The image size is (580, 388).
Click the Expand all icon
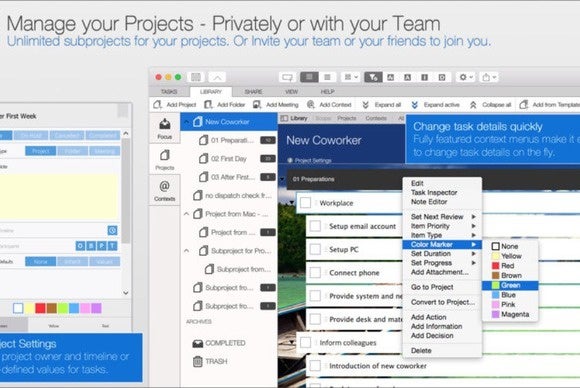tap(365, 105)
